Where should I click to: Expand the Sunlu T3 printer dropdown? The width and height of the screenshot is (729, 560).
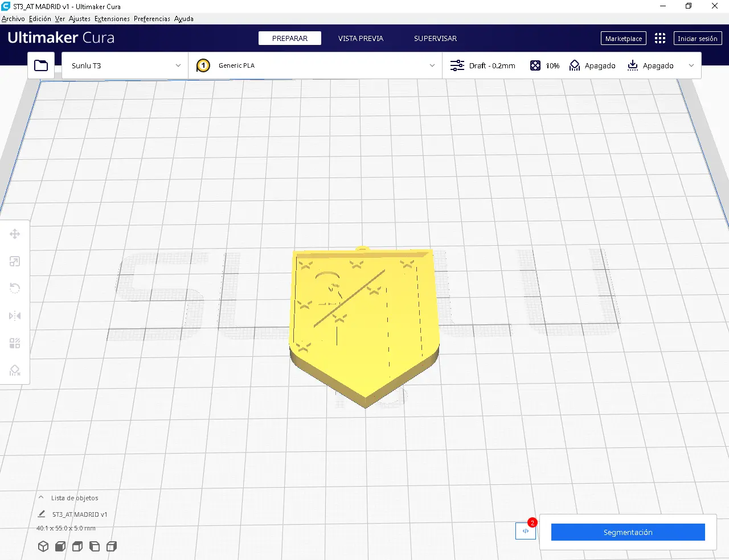[125, 65]
